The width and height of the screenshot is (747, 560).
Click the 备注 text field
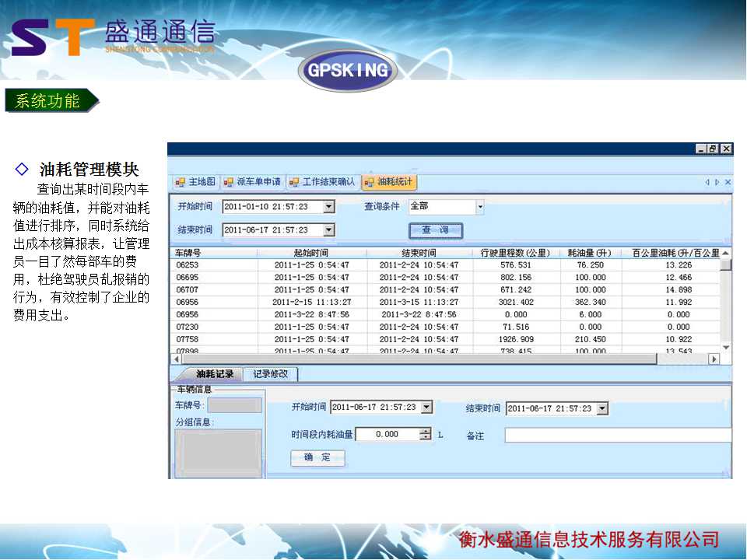pyautogui.click(x=618, y=435)
